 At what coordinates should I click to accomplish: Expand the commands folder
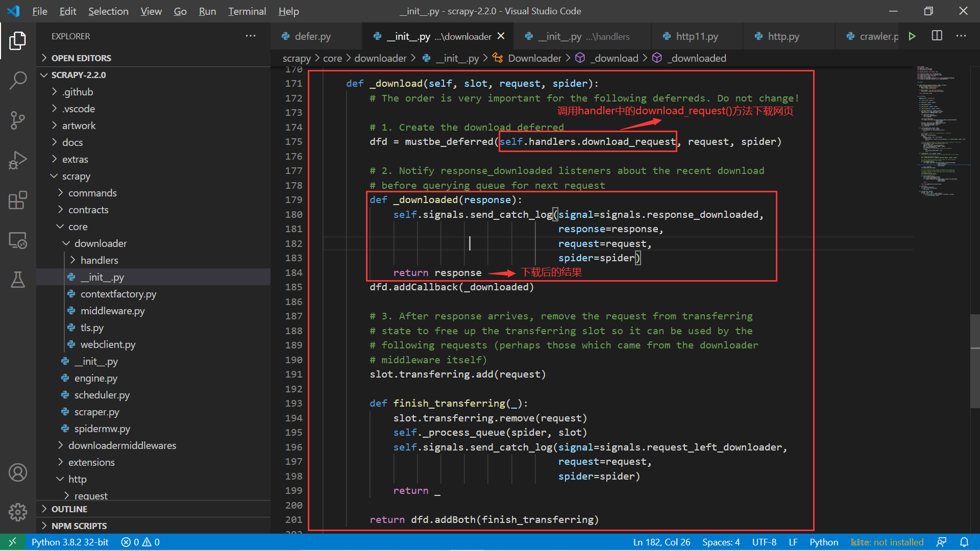point(153,193)
